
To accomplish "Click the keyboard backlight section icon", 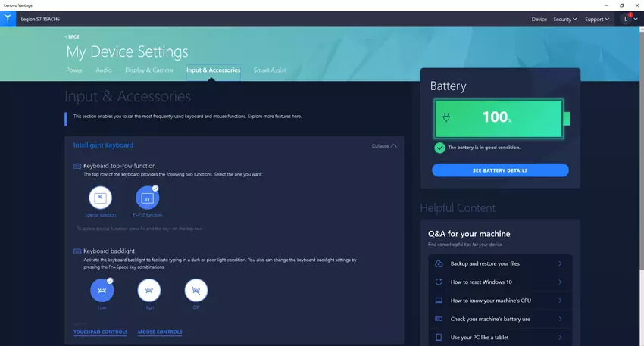I will tap(77, 251).
